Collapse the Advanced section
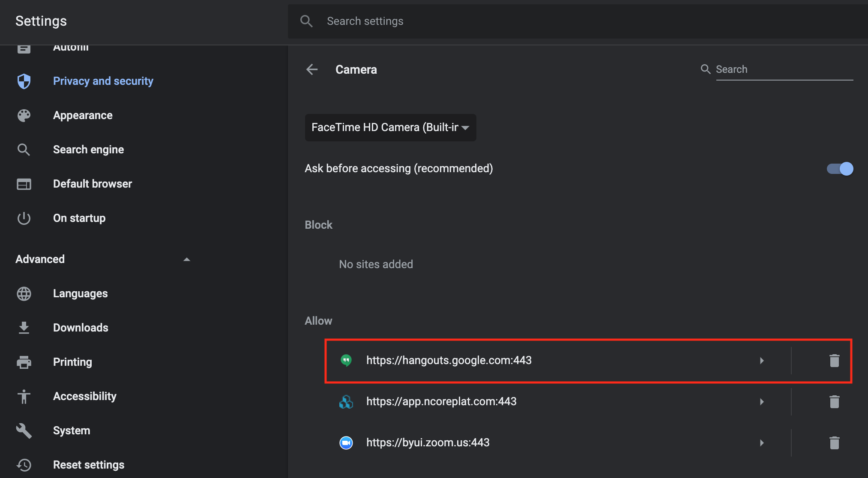This screenshot has width=868, height=478. pyautogui.click(x=186, y=259)
